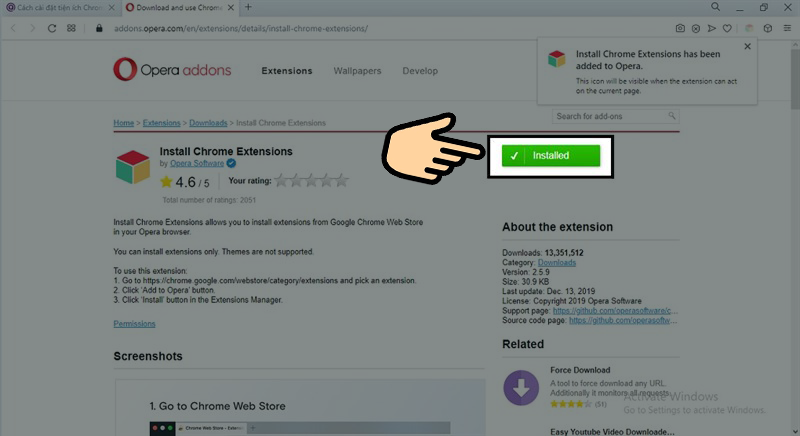This screenshot has width=800, height=436.
Task: Open Easy Youtube Video Downloader related item
Action: [x=612, y=431]
